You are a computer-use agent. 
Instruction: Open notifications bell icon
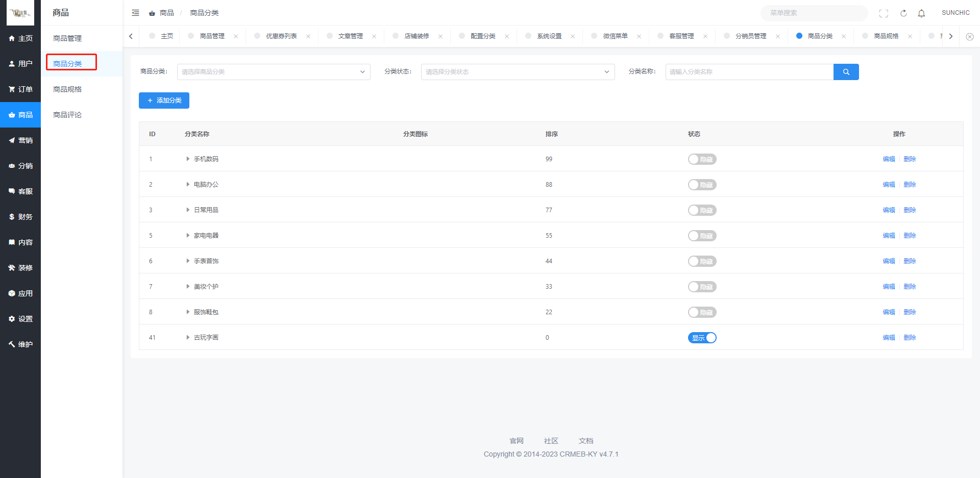[x=921, y=13]
